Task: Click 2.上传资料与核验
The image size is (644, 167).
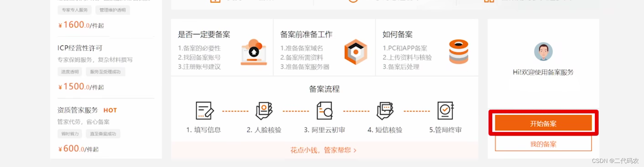Action: [407, 57]
